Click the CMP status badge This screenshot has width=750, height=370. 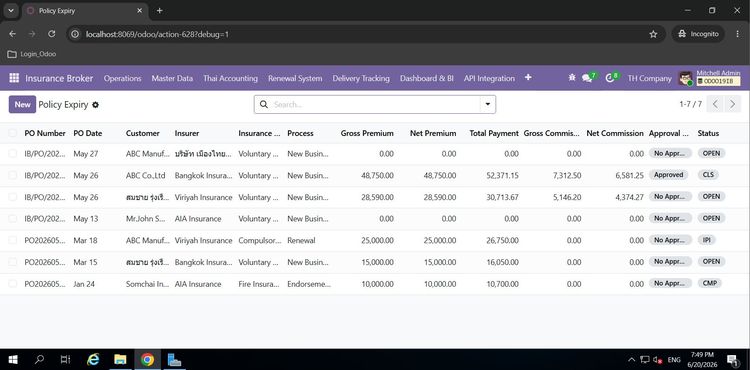[709, 283]
